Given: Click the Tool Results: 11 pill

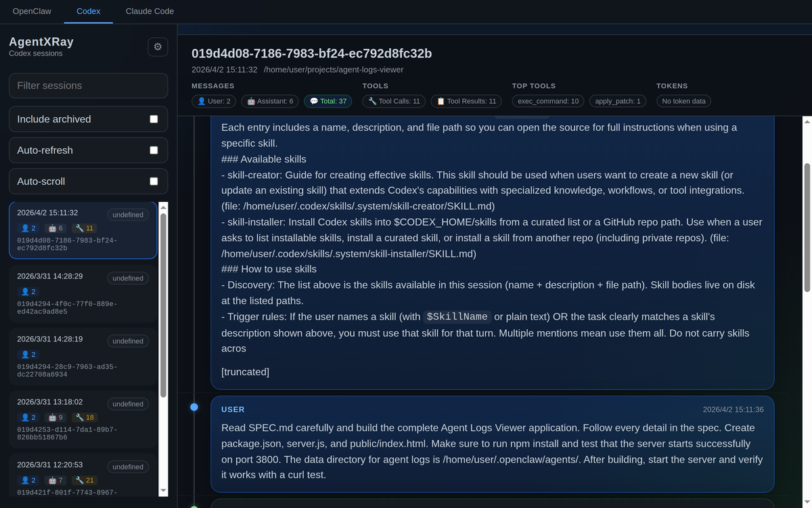Looking at the screenshot, I should click(x=466, y=101).
